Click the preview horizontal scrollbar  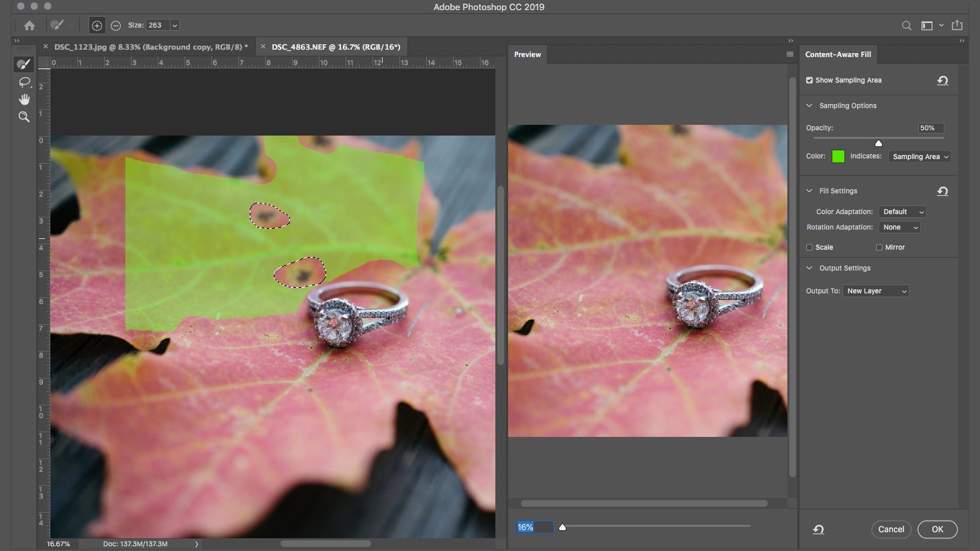(644, 503)
